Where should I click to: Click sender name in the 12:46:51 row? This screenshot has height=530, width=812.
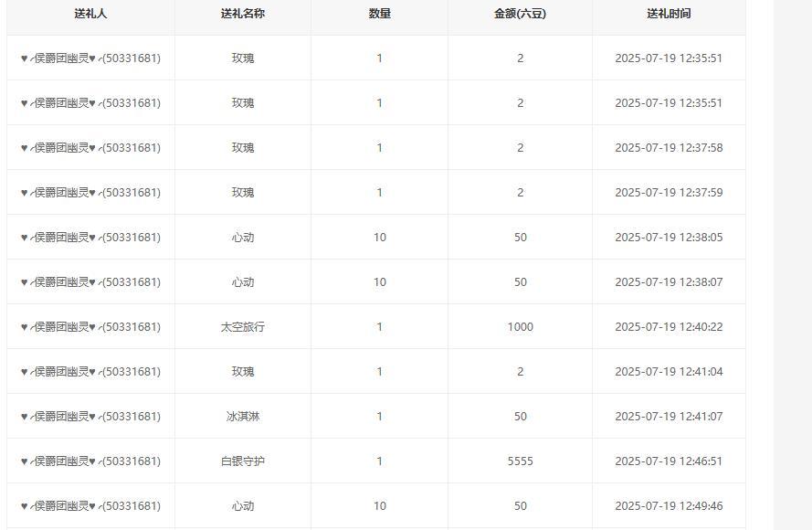pos(90,461)
